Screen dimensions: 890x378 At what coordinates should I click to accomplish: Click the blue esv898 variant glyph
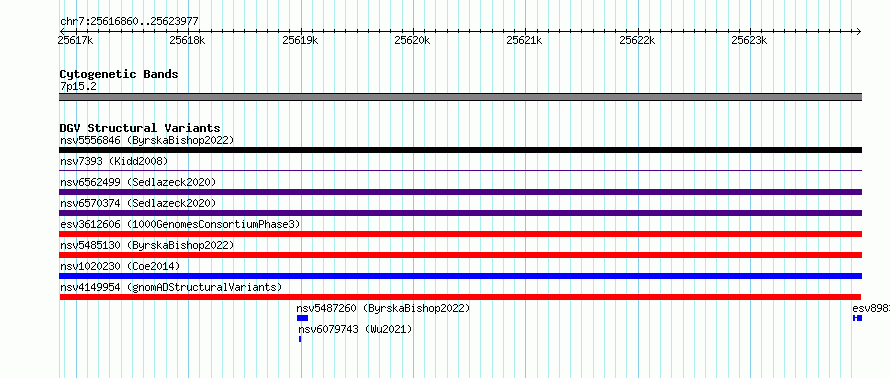coord(857,318)
